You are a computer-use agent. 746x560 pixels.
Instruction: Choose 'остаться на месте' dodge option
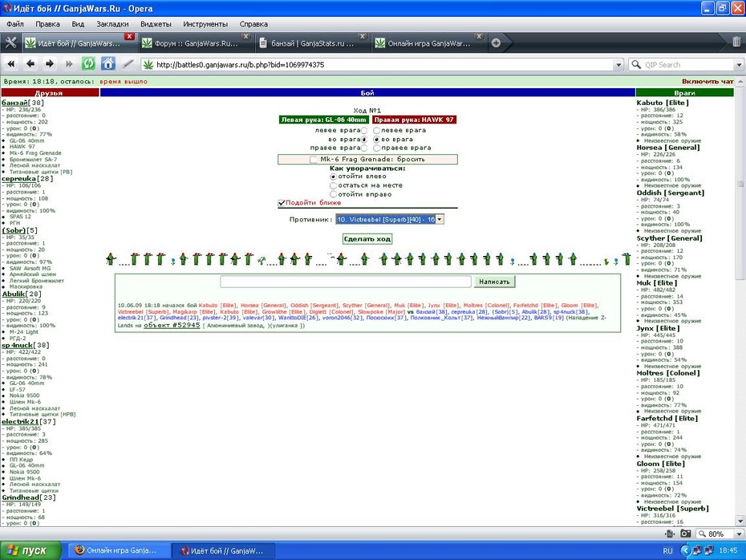coord(333,185)
